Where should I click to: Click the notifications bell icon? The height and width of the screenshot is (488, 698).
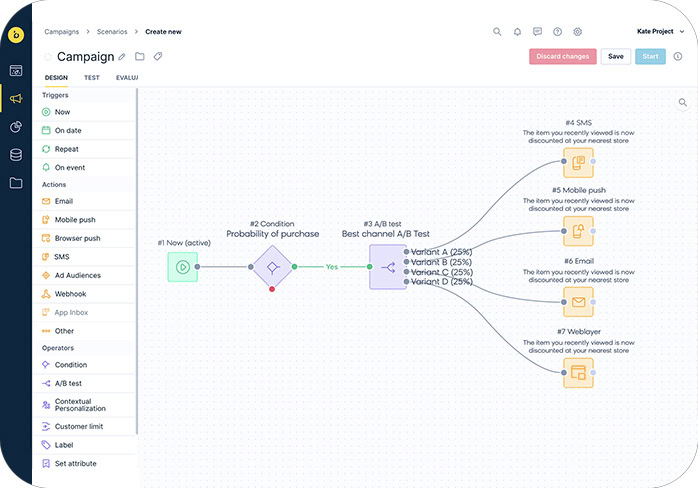click(x=517, y=32)
